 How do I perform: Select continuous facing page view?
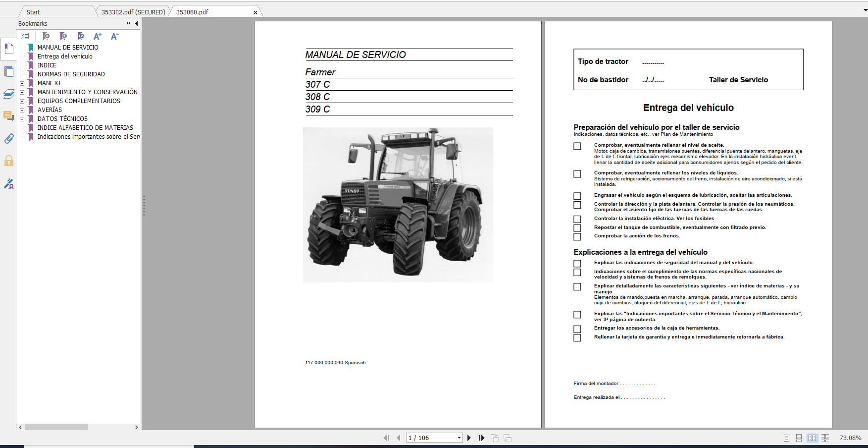point(825,438)
